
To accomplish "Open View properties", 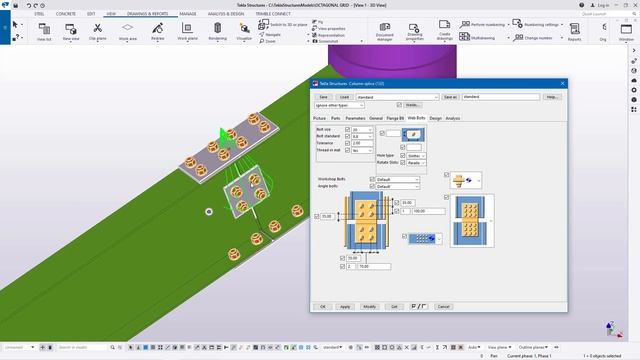I will tap(329, 29).
